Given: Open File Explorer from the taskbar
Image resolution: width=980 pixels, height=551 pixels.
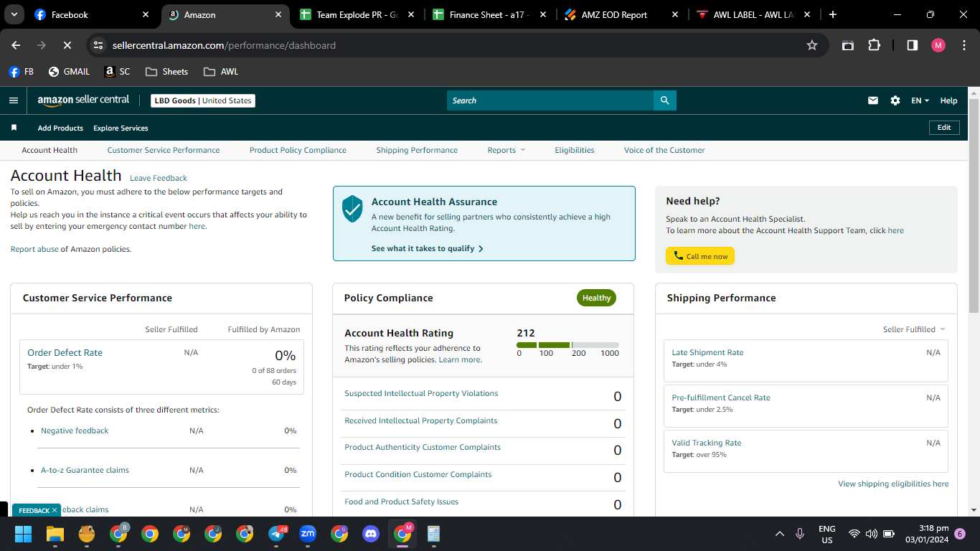Looking at the screenshot, I should tap(55, 534).
